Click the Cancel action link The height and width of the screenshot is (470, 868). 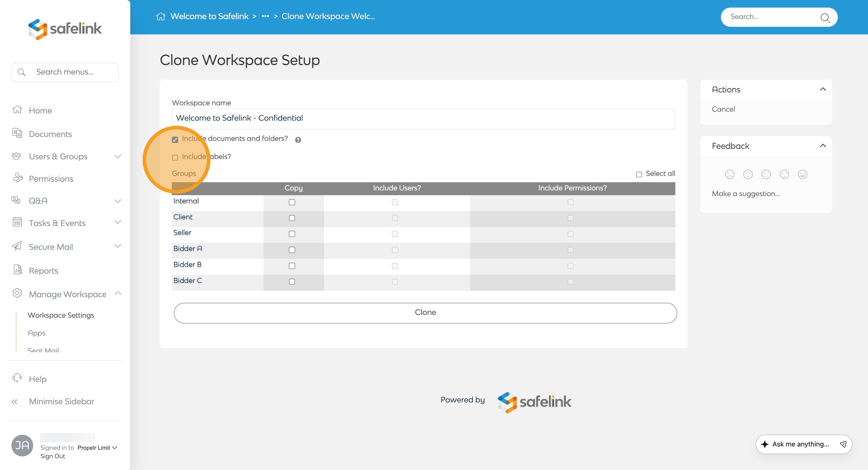pos(723,109)
